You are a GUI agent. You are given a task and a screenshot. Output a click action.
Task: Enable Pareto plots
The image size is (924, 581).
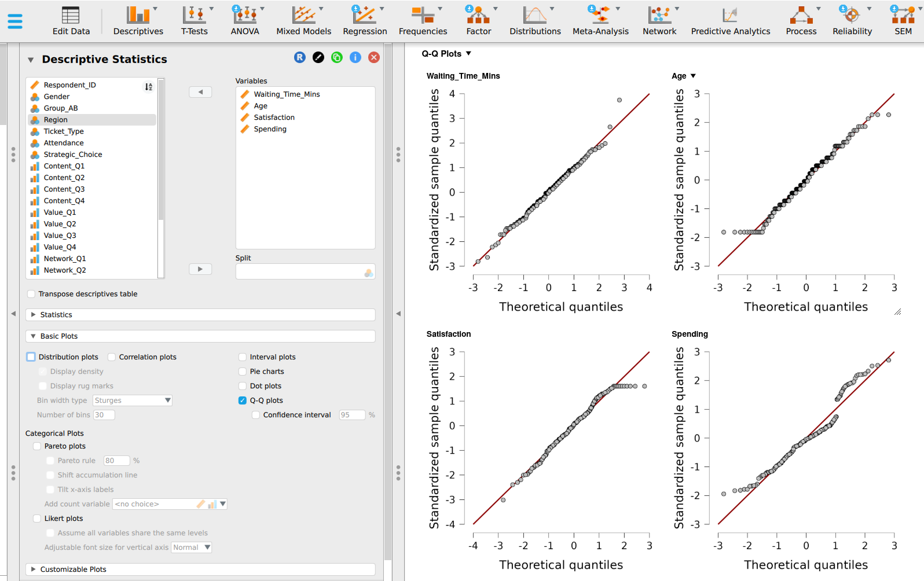coord(37,446)
